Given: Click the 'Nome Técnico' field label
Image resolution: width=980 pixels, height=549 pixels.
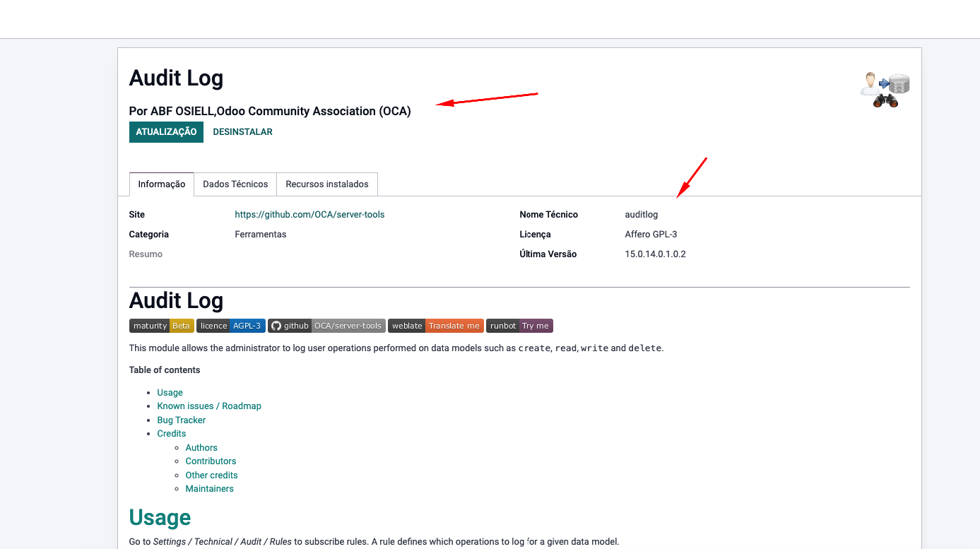Looking at the screenshot, I should [548, 215].
